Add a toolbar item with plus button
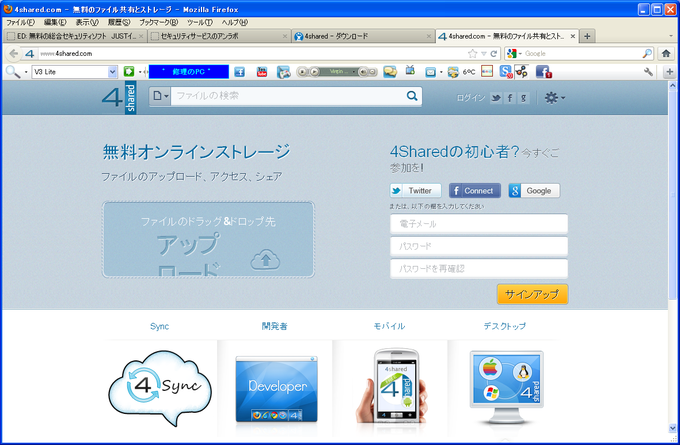Image resolution: width=680 pixels, height=445 pixels. coord(670,72)
